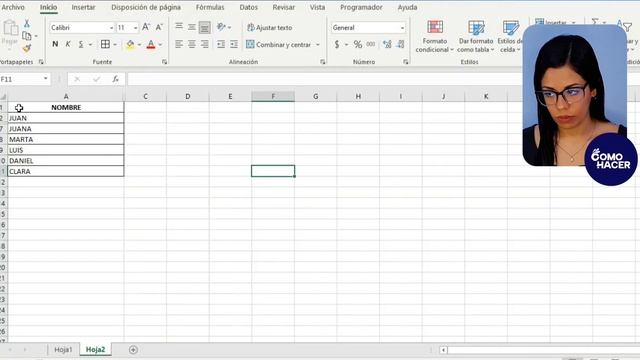This screenshot has height=360, width=640.
Task: Click the Pegar paste icon
Action: pos(10,33)
